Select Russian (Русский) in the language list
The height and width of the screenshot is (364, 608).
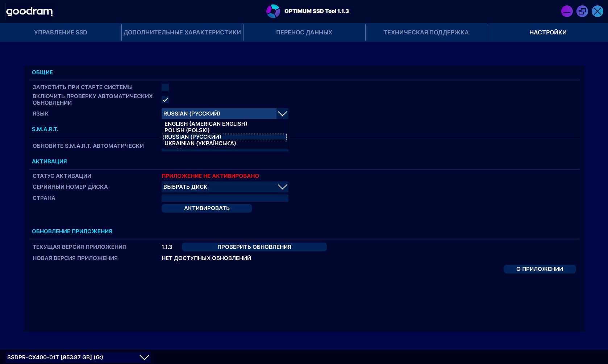pos(225,137)
